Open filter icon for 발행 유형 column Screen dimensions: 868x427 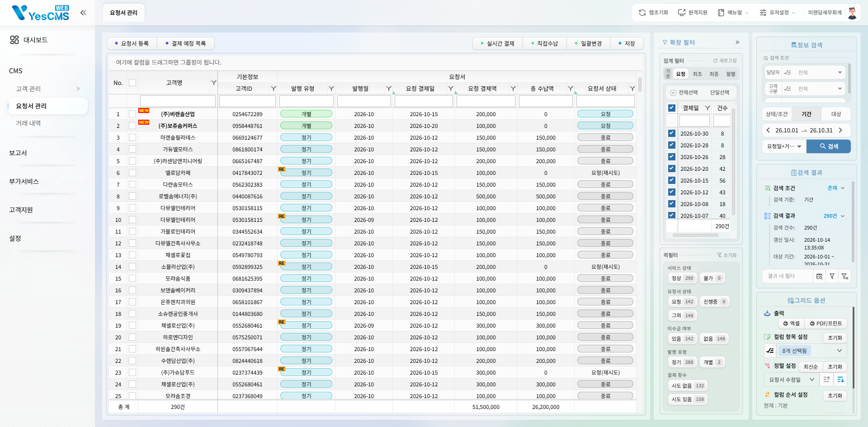click(331, 89)
